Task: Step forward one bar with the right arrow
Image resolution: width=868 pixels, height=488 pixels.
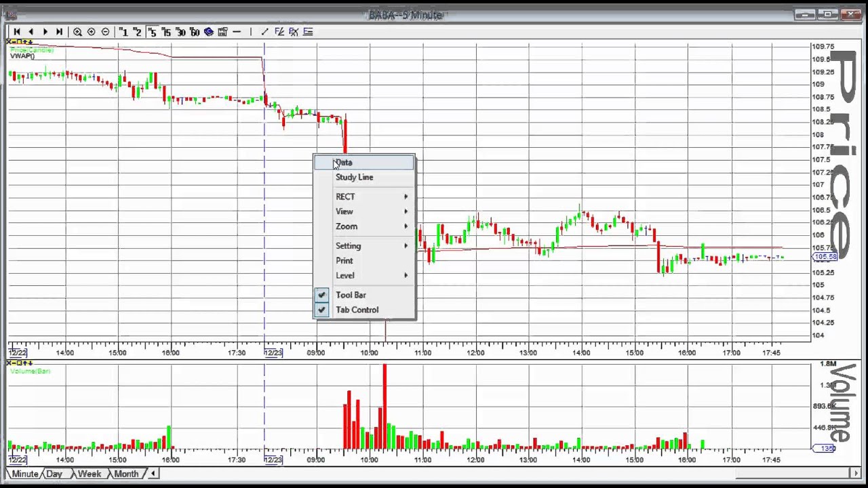Action: [x=45, y=32]
